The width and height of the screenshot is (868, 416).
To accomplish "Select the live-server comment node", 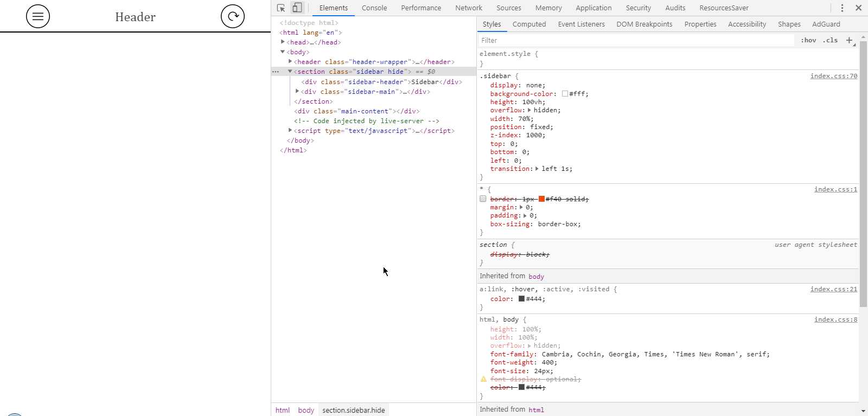I will [x=367, y=121].
